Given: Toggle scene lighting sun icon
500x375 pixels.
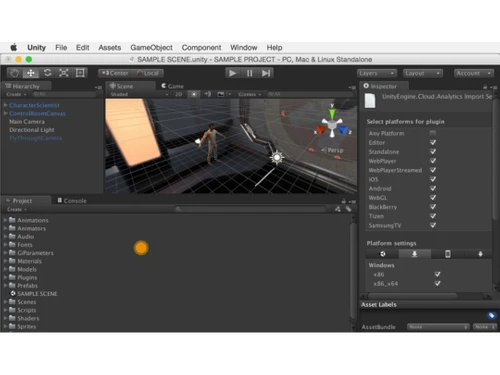Looking at the screenshot, I should click(194, 94).
